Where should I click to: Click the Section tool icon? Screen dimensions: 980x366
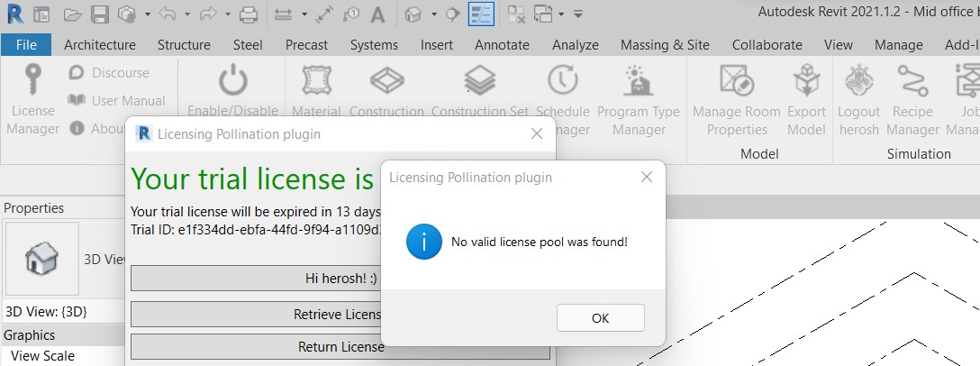[x=452, y=14]
